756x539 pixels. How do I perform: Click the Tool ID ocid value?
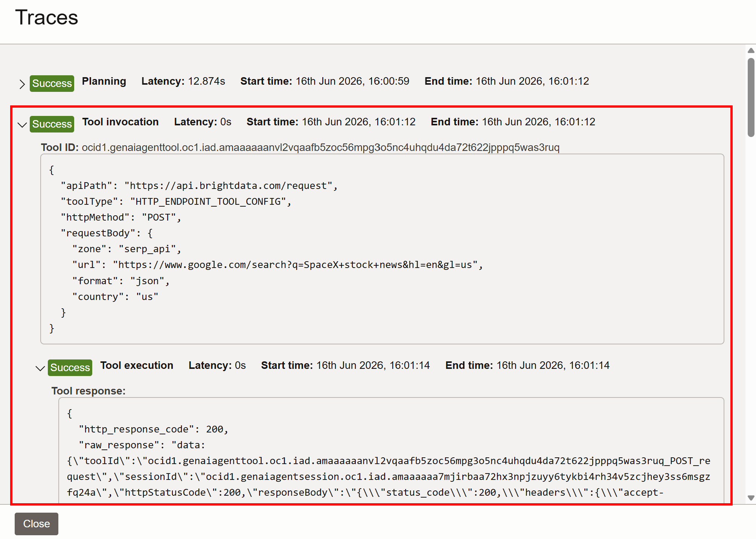pyautogui.click(x=321, y=147)
